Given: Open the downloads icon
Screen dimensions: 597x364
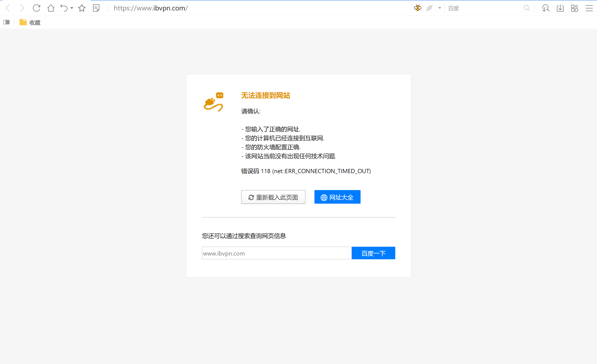Looking at the screenshot, I should [560, 8].
